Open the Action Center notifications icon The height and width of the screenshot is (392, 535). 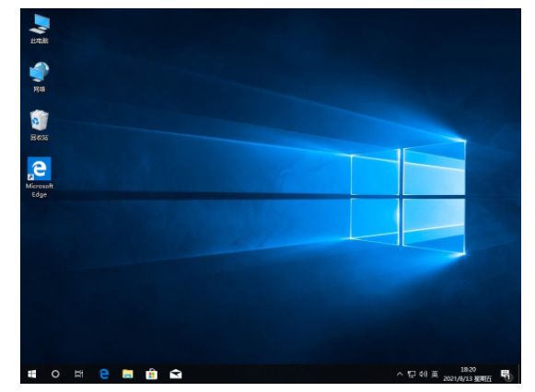point(506,375)
